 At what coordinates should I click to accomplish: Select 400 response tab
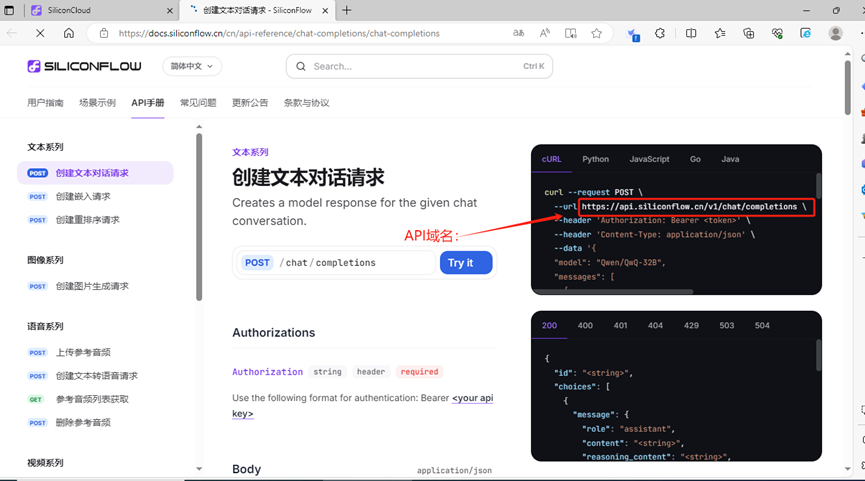pos(585,325)
